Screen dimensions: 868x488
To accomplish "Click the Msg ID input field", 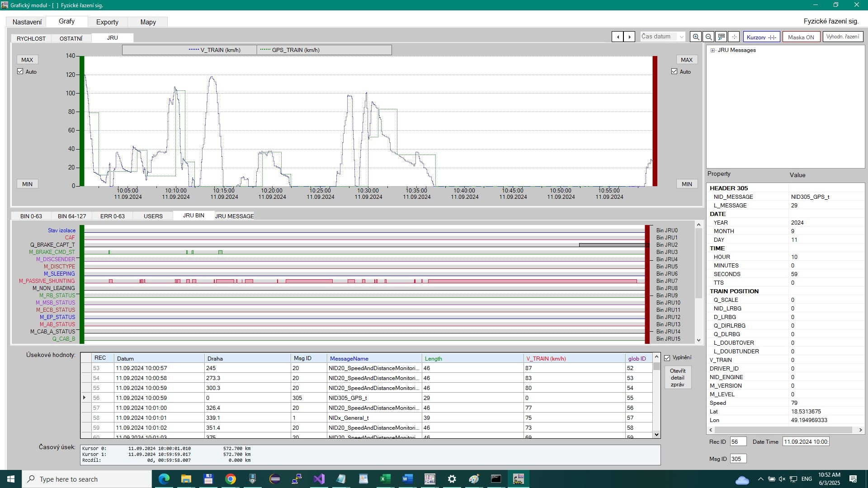I will [x=738, y=459].
